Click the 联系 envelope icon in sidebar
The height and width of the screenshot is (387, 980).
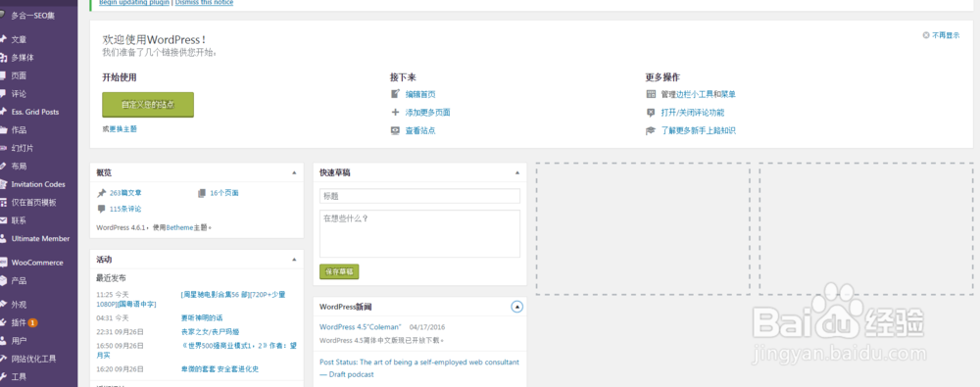[x=4, y=220]
